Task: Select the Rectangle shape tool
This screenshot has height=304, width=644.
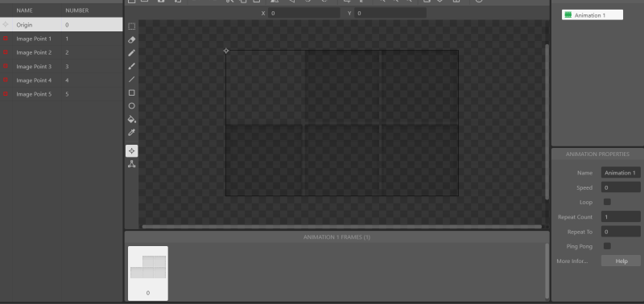Action: 131,92
